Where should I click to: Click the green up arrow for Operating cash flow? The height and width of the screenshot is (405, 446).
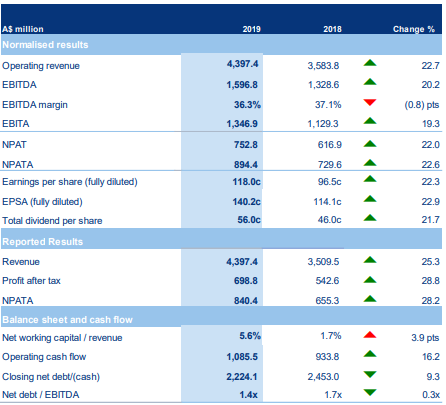click(370, 354)
